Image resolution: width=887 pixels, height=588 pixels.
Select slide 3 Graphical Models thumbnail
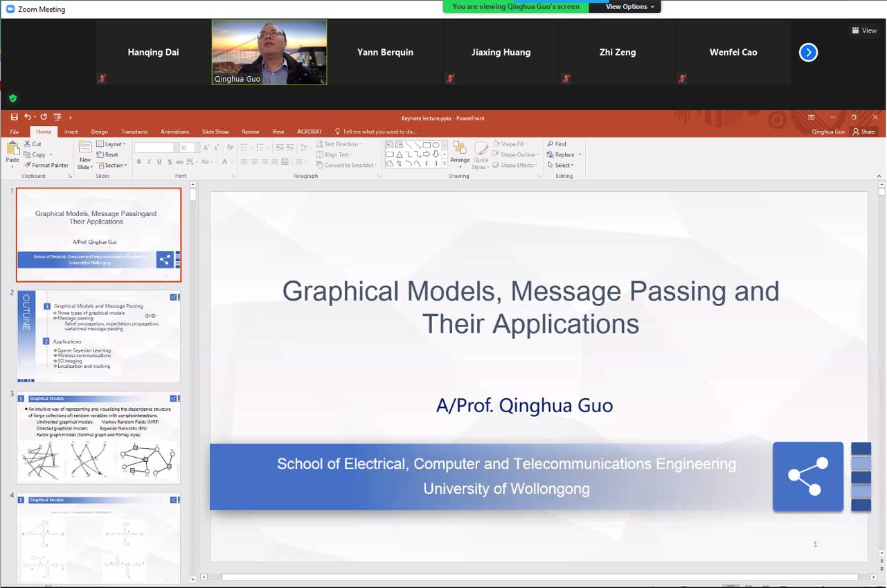click(x=98, y=438)
